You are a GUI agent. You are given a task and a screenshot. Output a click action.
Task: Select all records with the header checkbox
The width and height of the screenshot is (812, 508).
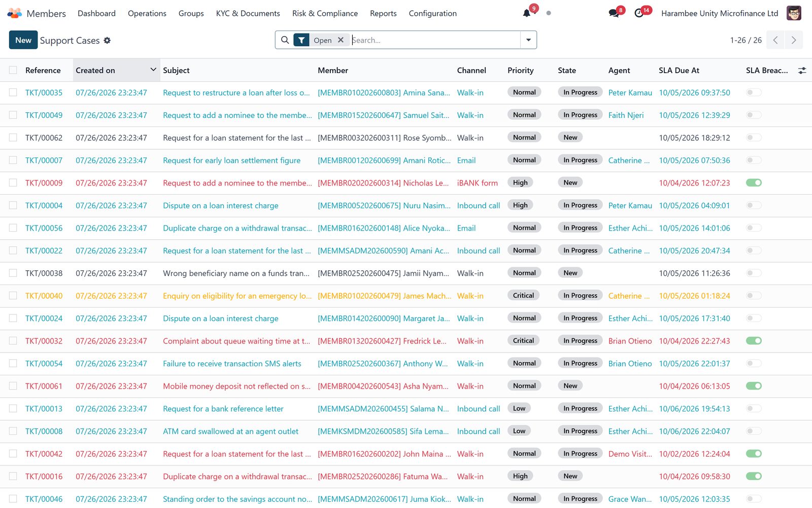[13, 71]
